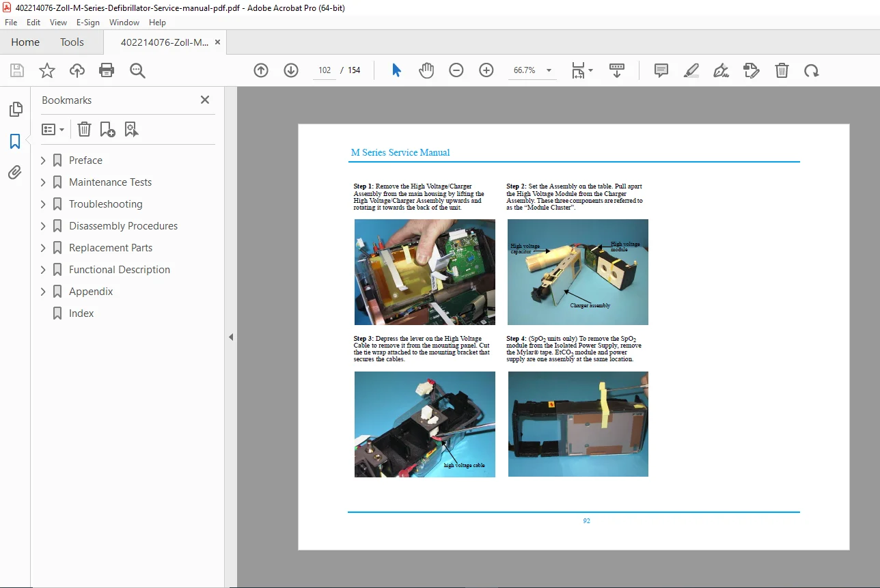The width and height of the screenshot is (880, 588).
Task: Collapse the navigation pane arrow handle
Action: pos(231,337)
